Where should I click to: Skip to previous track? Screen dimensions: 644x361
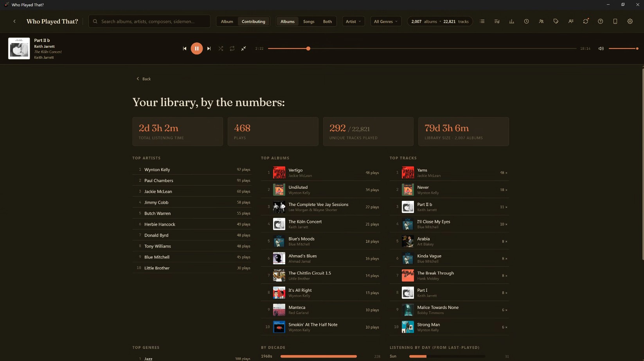coord(185,49)
